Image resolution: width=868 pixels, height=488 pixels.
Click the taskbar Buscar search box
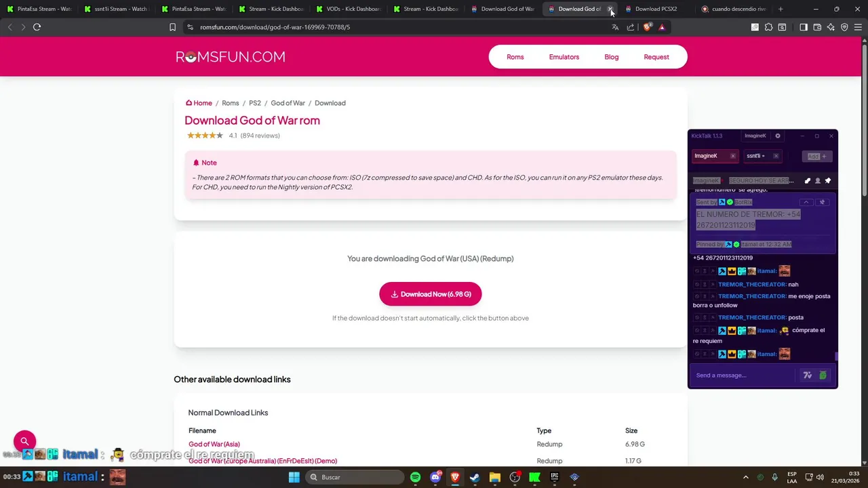coord(353,477)
